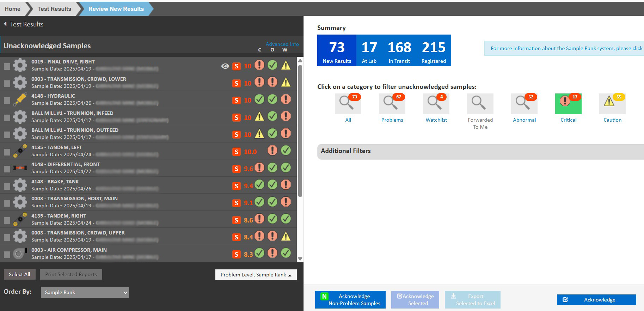Expand the Additional Filters section
644x311 pixels.
480,151
